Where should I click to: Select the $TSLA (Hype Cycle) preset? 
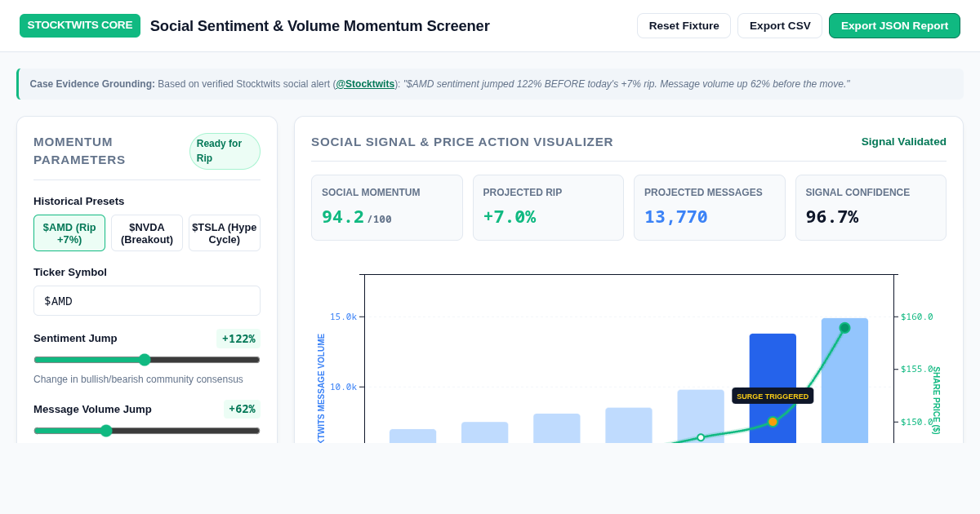click(225, 233)
